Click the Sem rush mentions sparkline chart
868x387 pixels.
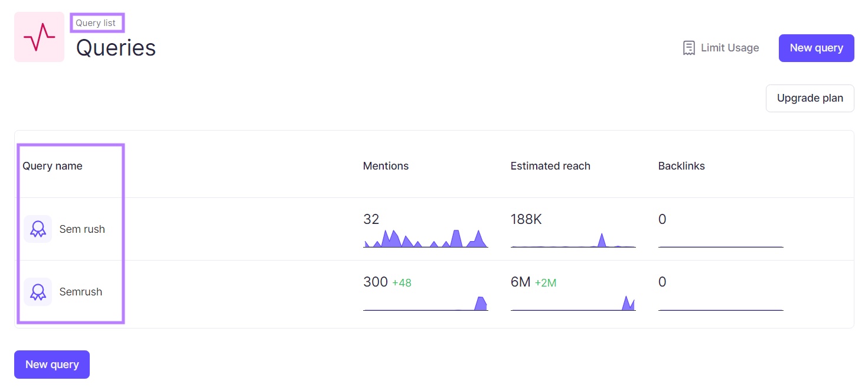coord(425,239)
